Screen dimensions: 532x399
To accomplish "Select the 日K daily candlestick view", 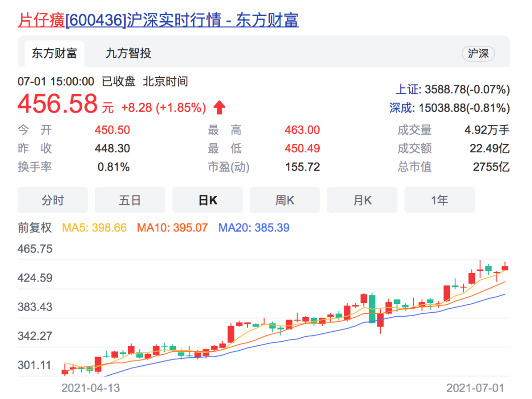I will pyautogui.click(x=207, y=200).
